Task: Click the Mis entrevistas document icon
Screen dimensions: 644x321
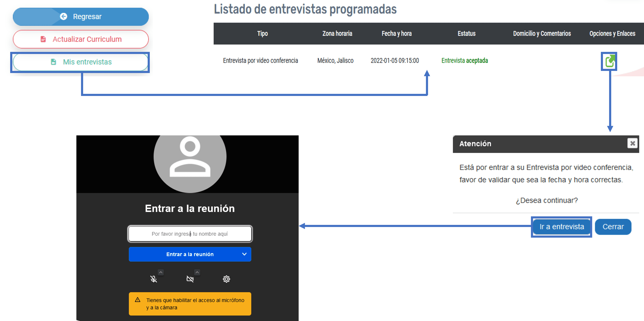Action: coord(53,62)
